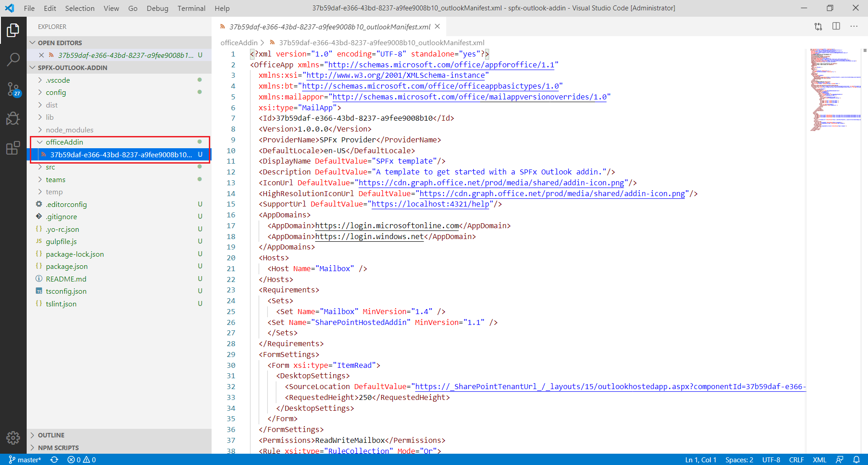Expand the OUTLINE section
This screenshot has width=868, height=465.
point(51,435)
